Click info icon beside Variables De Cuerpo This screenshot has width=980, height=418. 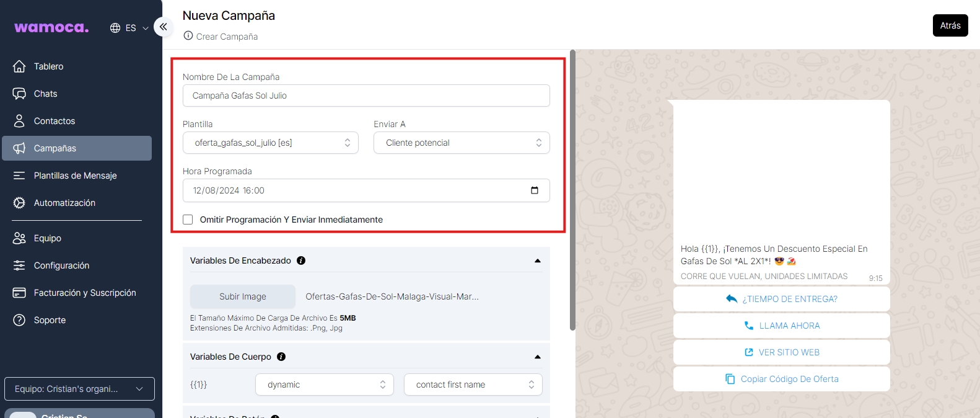[281, 357]
